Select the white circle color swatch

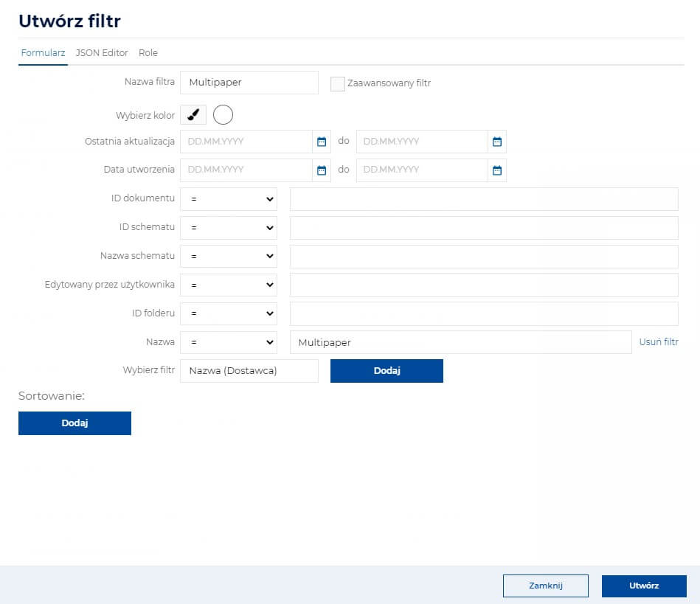click(x=223, y=115)
